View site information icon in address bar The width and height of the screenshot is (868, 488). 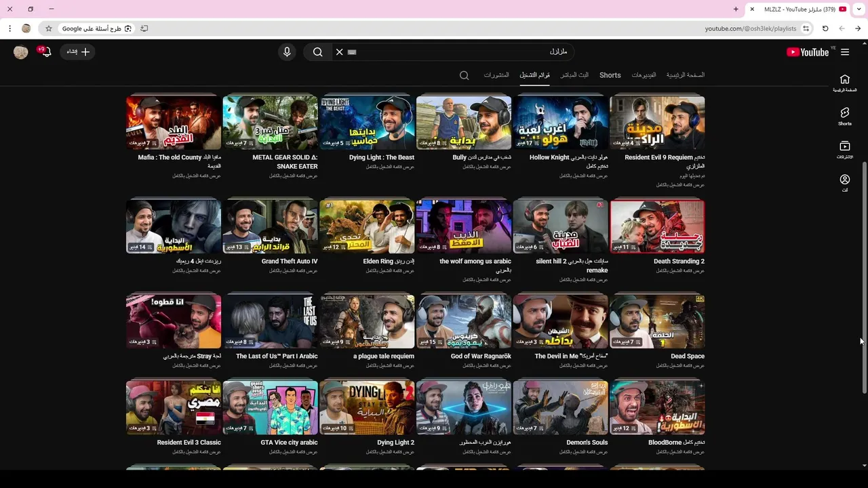coord(806,28)
